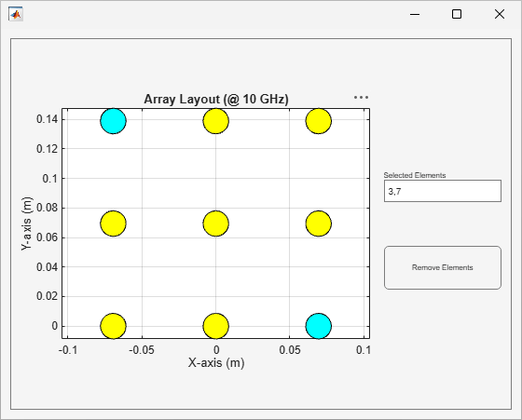Click the 0.05 tick label on X axis
The width and height of the screenshot is (522, 420).
click(290, 350)
